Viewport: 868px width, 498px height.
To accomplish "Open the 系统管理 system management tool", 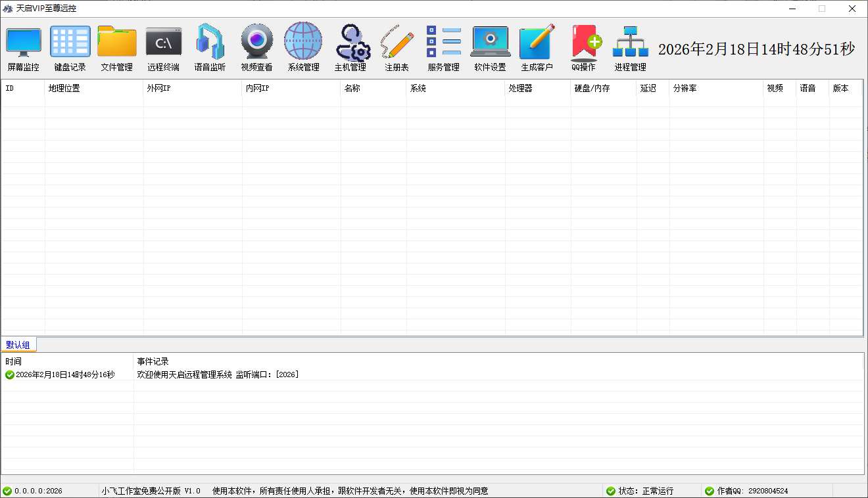I will tap(302, 47).
